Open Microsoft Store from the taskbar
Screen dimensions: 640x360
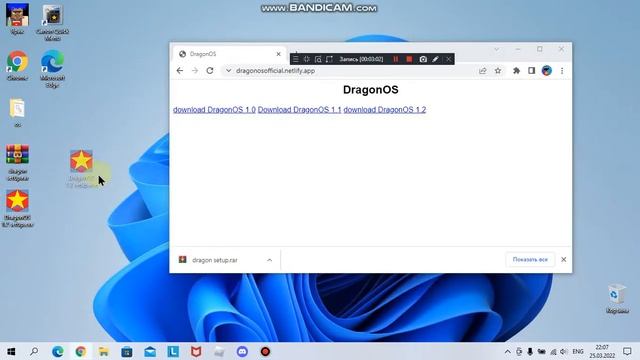127,351
